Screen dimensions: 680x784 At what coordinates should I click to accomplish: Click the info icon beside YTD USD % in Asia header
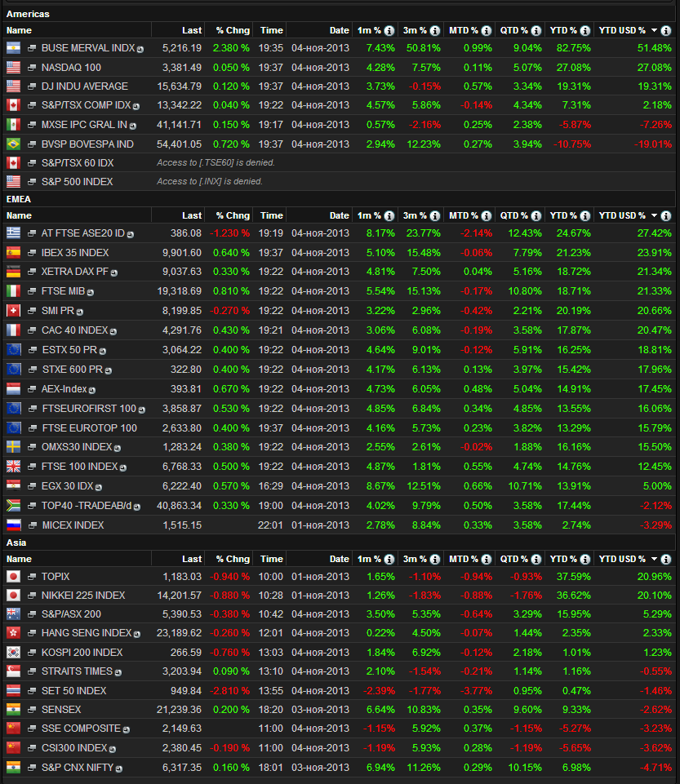tap(665, 559)
